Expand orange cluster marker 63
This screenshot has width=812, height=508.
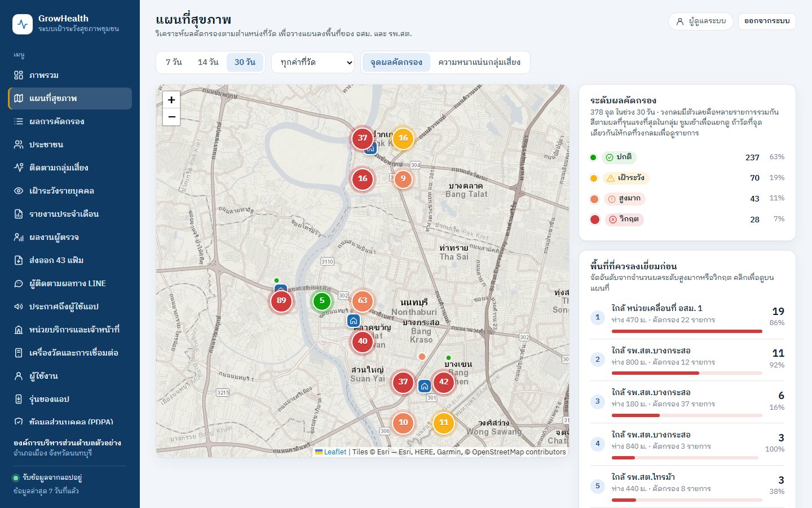[x=363, y=301]
